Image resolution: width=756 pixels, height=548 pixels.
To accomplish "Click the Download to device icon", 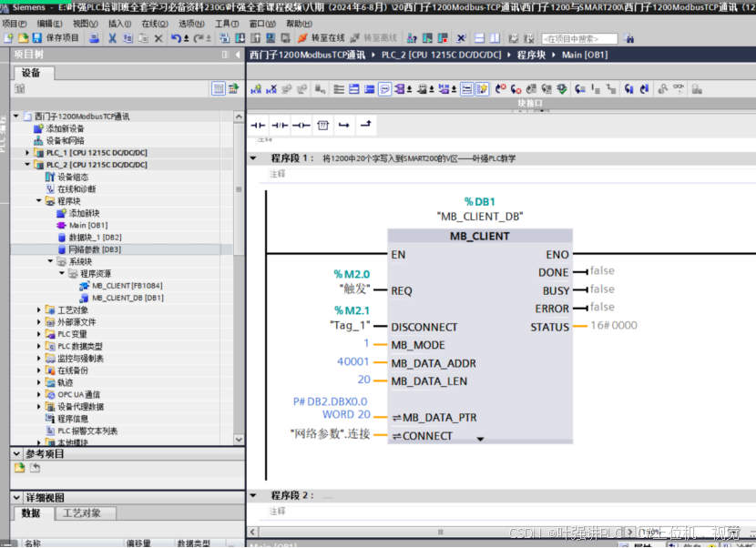I will click(240, 38).
